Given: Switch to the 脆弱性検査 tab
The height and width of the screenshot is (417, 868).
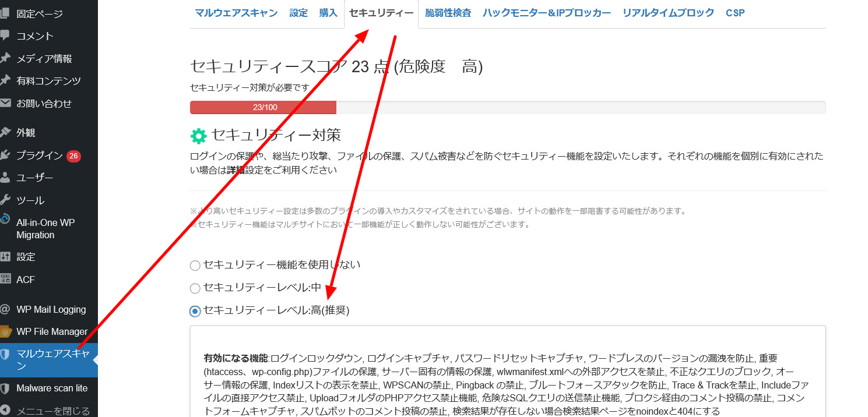Looking at the screenshot, I should click(448, 13).
